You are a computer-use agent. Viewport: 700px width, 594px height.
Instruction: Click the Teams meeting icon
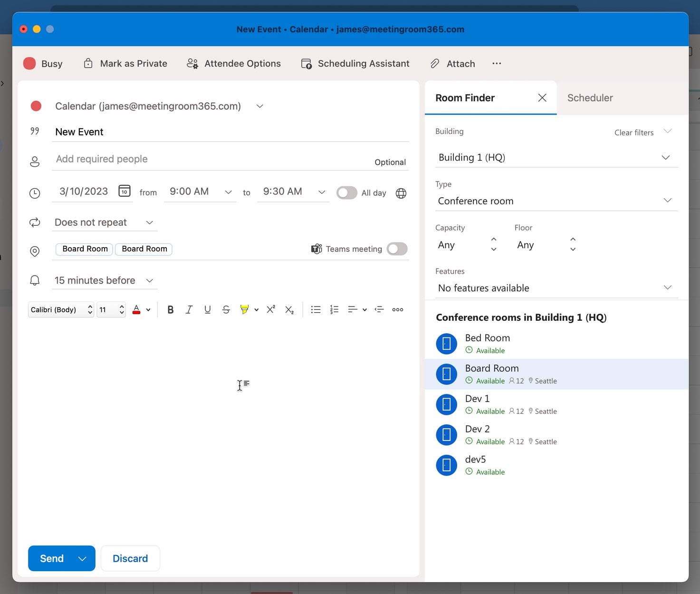pyautogui.click(x=316, y=249)
